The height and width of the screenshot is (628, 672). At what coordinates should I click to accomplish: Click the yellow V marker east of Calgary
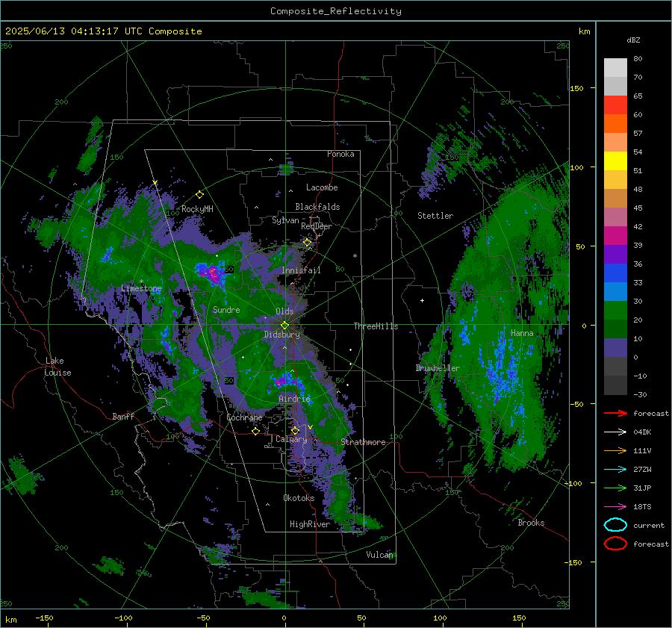(x=310, y=427)
